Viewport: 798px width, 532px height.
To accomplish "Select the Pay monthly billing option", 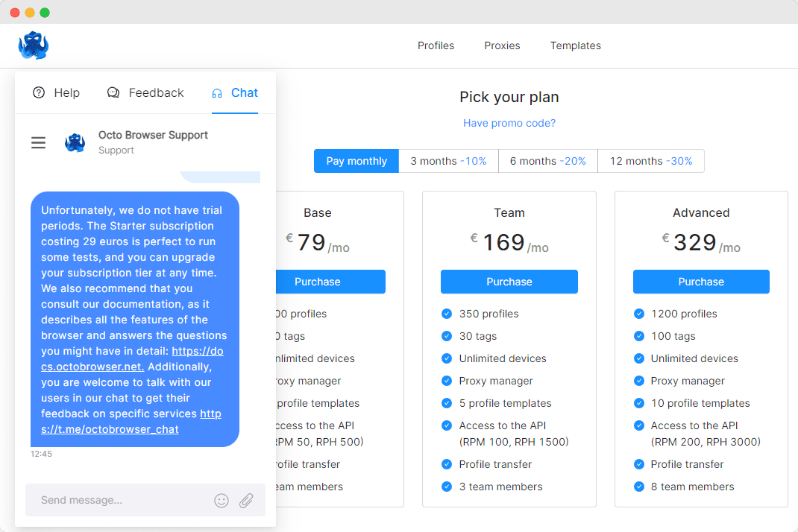I will pos(356,161).
